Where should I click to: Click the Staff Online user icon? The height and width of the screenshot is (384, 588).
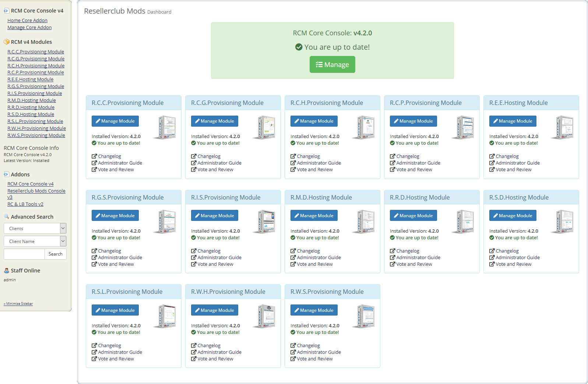pyautogui.click(x=6, y=271)
